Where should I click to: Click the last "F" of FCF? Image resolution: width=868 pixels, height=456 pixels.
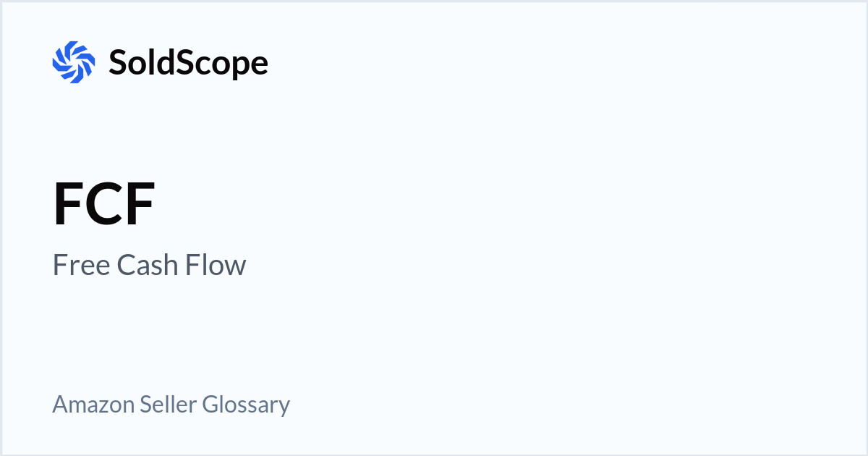coord(140,205)
